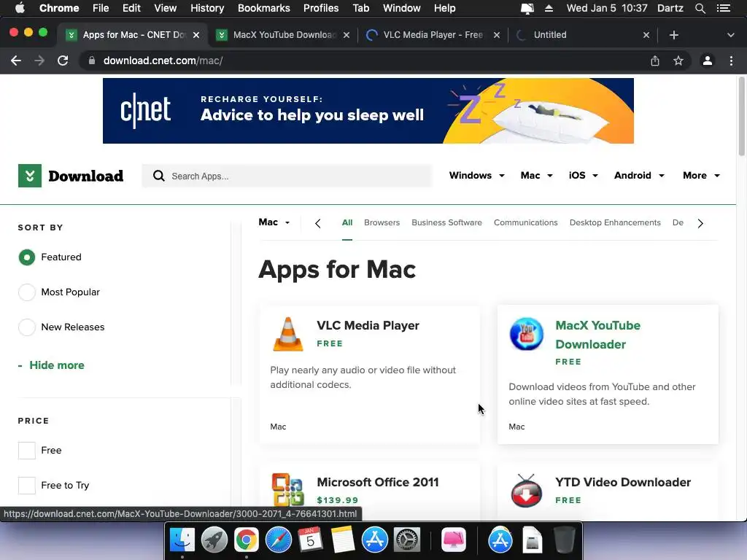Screen dimensions: 747x560
Task: Click the green Download logo icon
Action: [x=29, y=176]
